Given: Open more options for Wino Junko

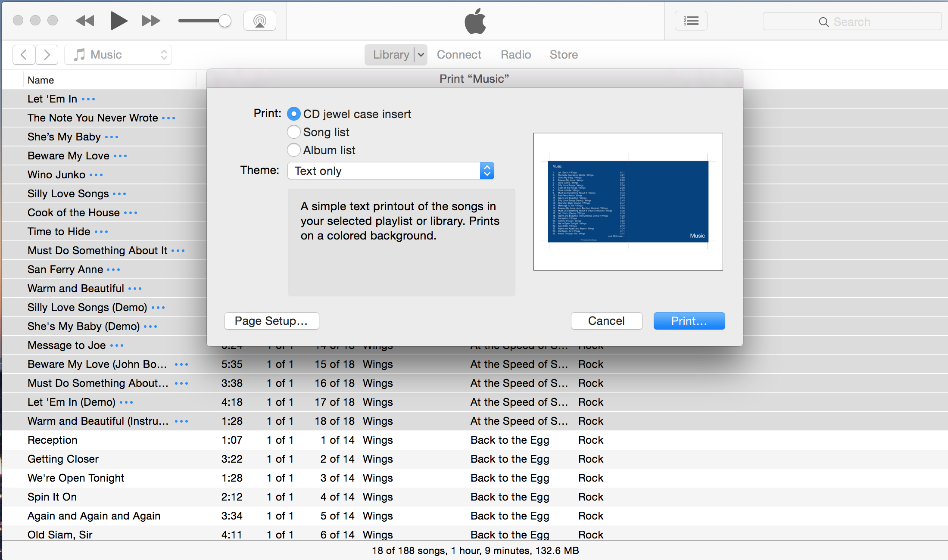Looking at the screenshot, I should [x=96, y=175].
